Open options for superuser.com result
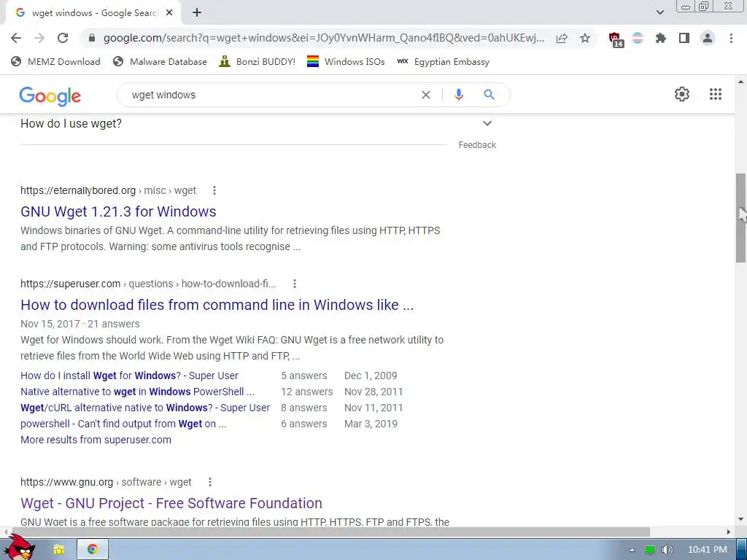Screen dimensions: 747x560 click(295, 284)
